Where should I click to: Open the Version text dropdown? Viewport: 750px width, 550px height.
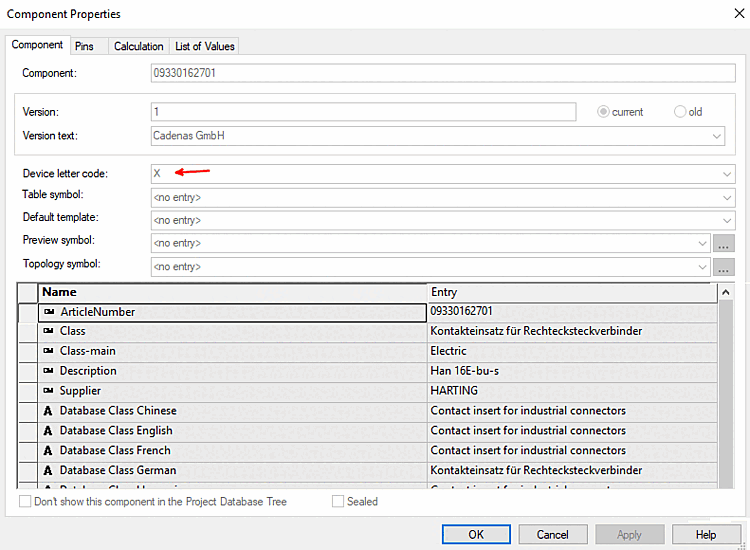click(x=717, y=136)
